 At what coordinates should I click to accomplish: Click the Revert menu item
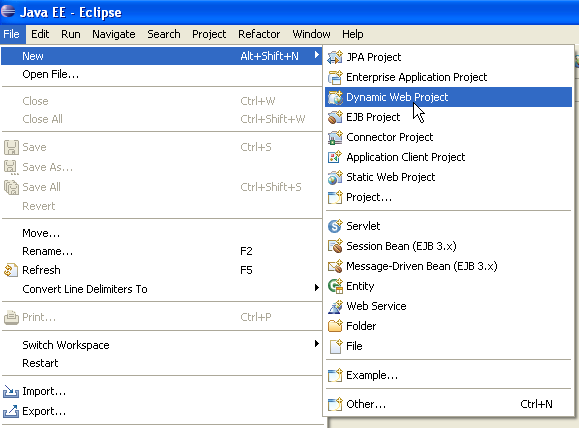(x=162, y=206)
